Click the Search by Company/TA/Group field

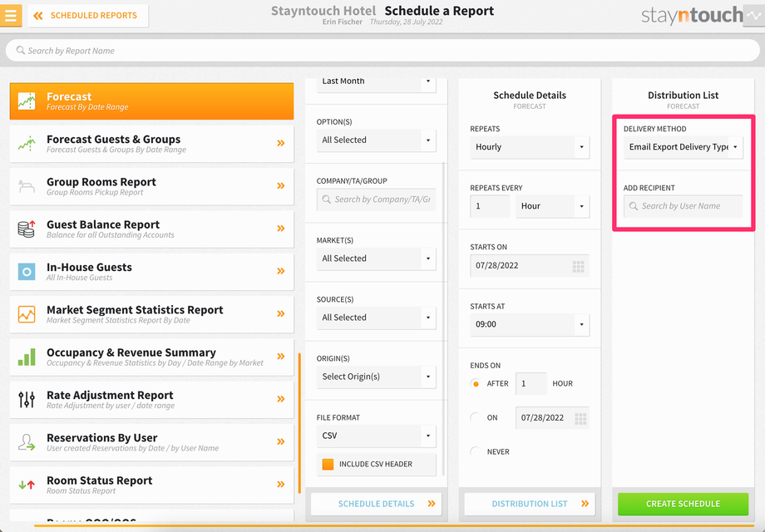pyautogui.click(x=376, y=199)
